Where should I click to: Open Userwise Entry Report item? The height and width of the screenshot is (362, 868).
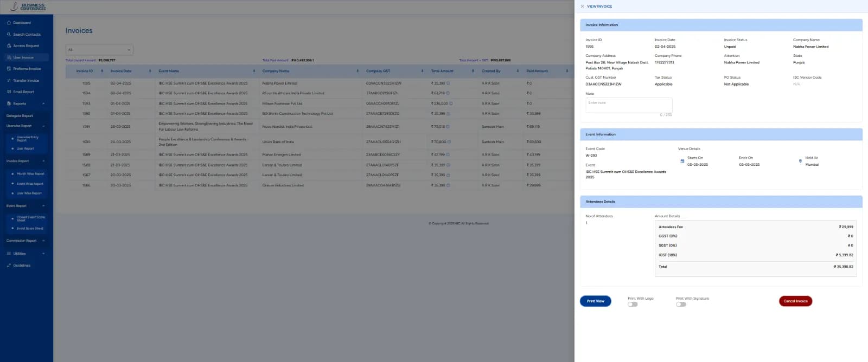28,139
